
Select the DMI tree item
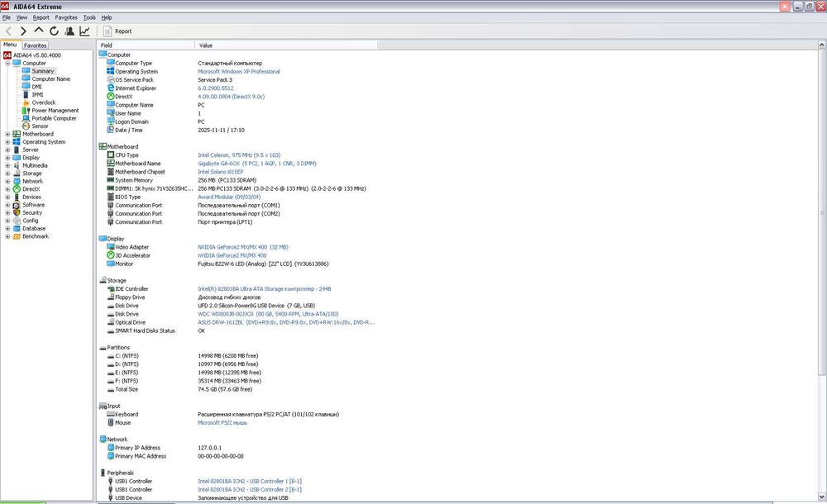click(x=36, y=87)
